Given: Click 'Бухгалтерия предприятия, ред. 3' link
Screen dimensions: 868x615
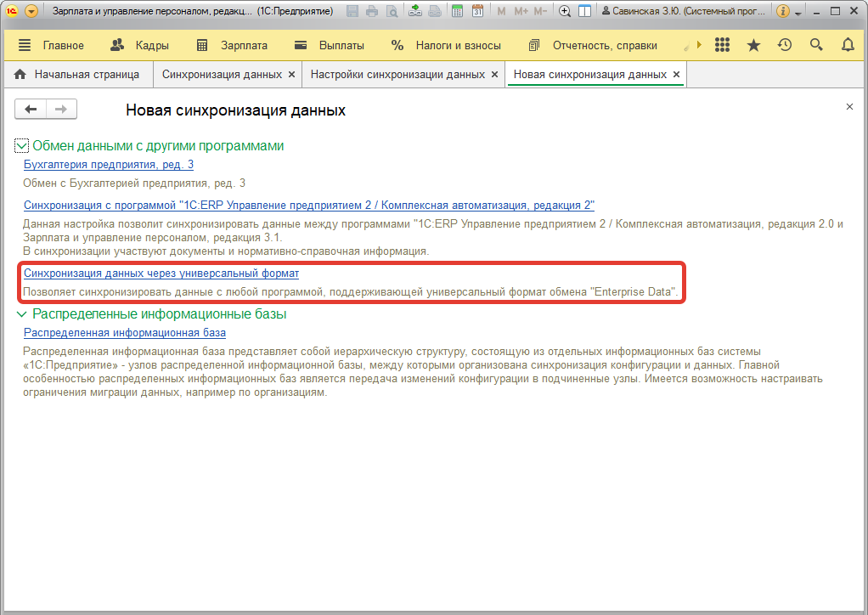Looking at the screenshot, I should [109, 164].
